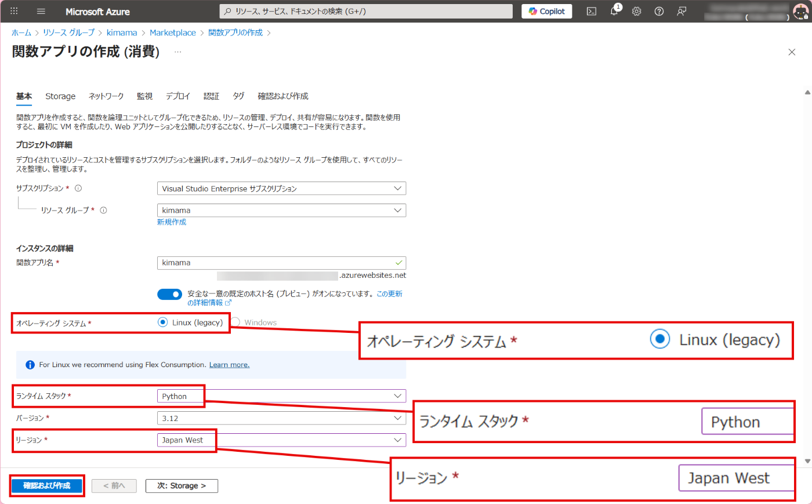Click the 関数アプリの作成 breadcrumb
This screenshot has height=504, width=812.
click(235, 32)
